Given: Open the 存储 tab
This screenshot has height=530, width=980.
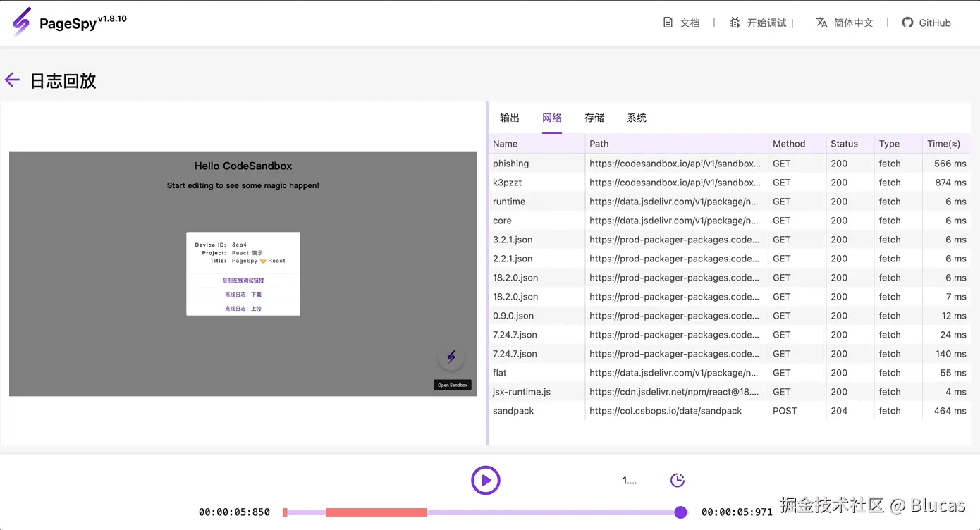Looking at the screenshot, I should pyautogui.click(x=594, y=118).
